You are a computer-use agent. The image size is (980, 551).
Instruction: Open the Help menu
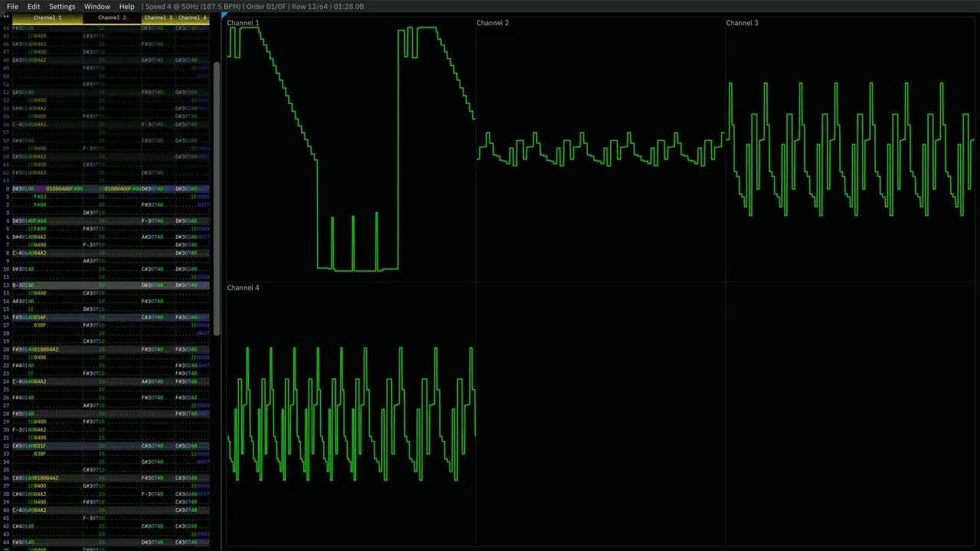126,6
